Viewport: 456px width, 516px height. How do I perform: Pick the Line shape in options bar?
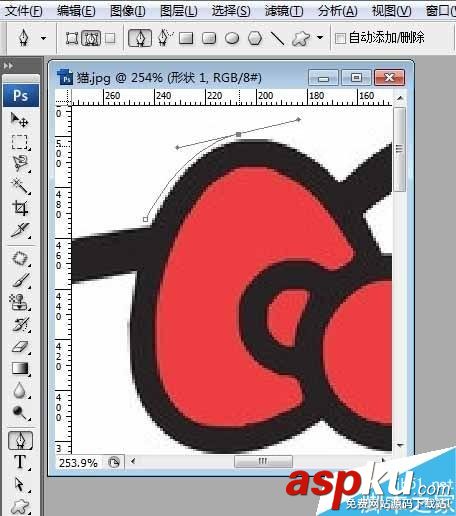pyautogui.click(x=277, y=38)
